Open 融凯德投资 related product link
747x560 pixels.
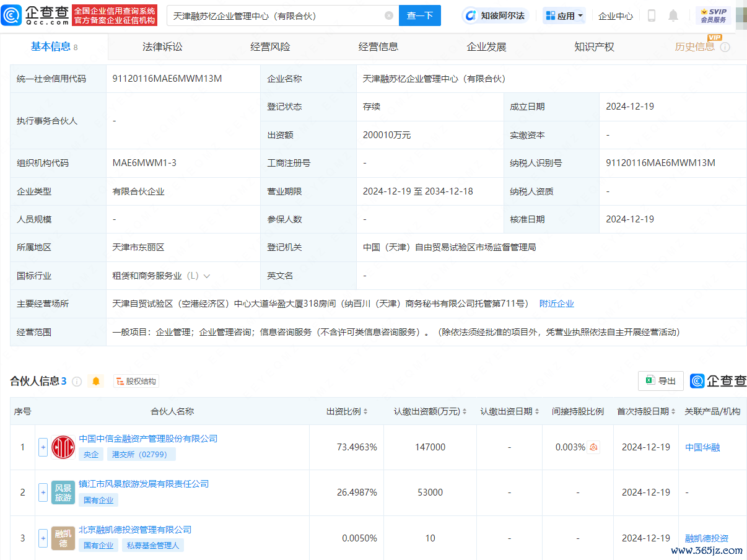click(x=707, y=538)
